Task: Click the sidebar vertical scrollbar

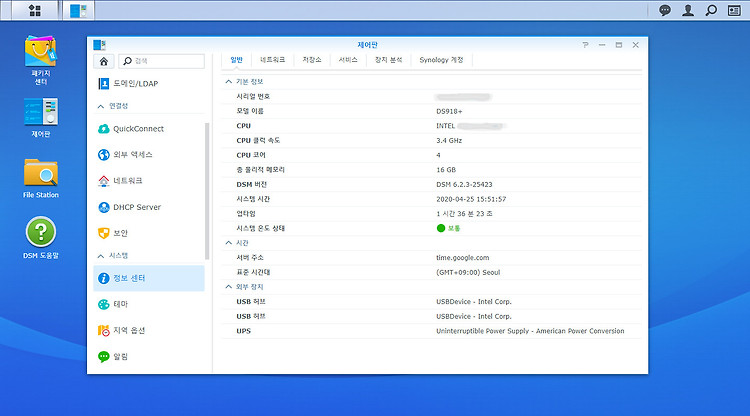Action: pos(207,191)
